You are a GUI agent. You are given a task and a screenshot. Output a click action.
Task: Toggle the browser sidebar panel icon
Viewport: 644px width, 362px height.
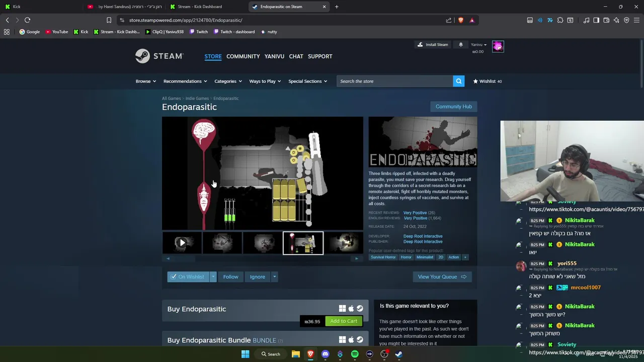point(596,20)
